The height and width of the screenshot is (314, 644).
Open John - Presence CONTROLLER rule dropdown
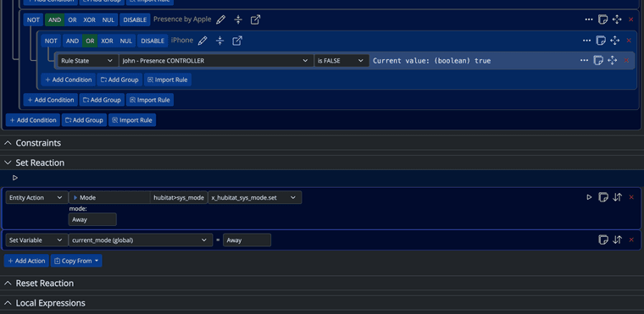click(x=215, y=61)
